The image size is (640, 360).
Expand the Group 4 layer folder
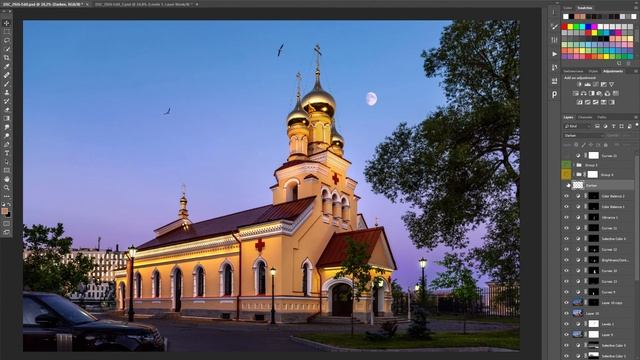573,175
